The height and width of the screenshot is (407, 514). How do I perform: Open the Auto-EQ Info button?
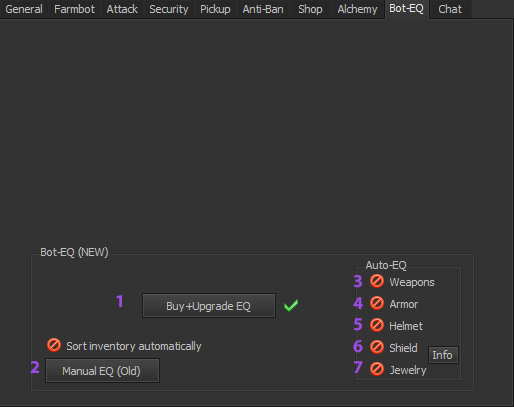[443, 355]
